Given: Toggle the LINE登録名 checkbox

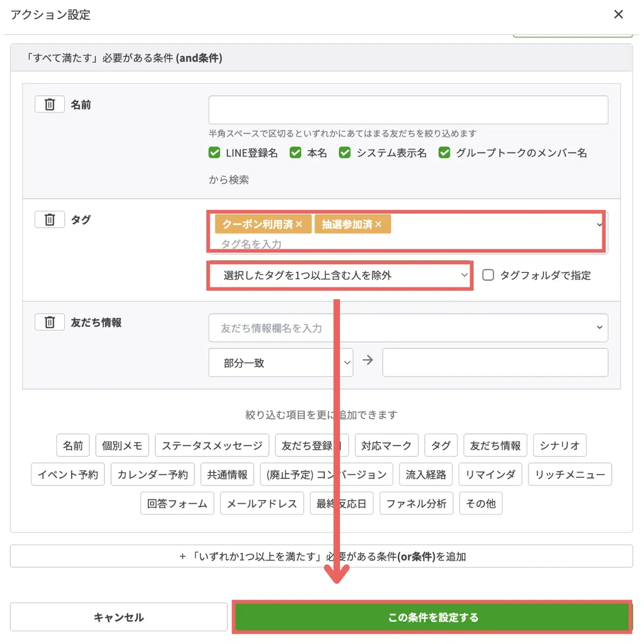Looking at the screenshot, I should coord(214,153).
